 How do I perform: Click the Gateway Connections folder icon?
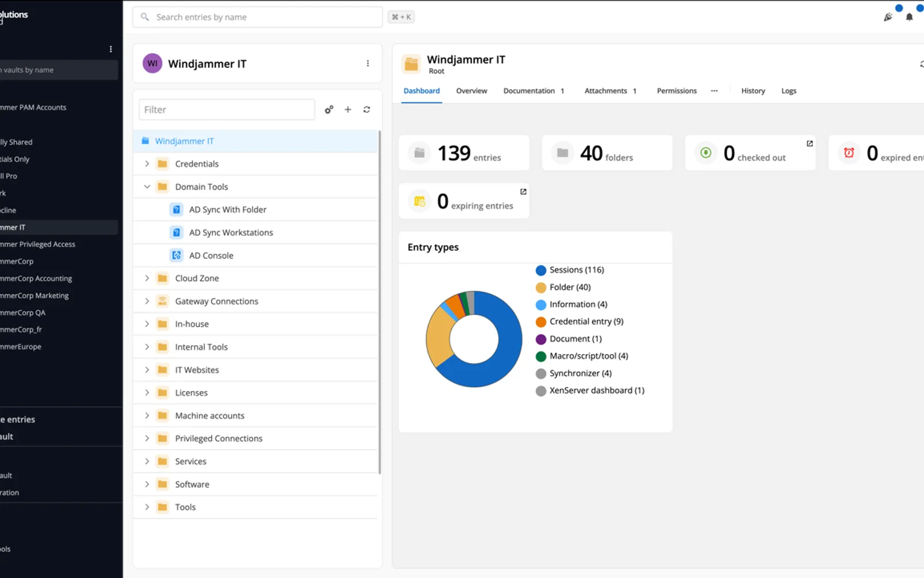coord(163,301)
